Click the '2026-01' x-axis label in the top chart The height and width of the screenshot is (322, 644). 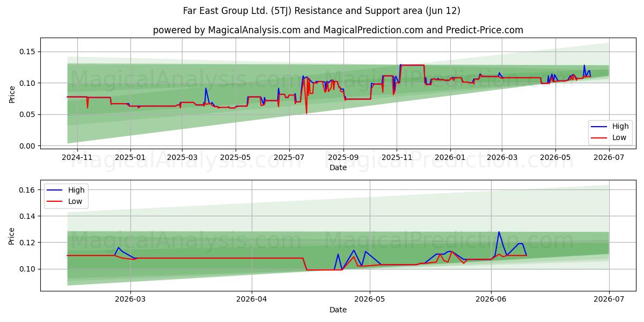click(x=450, y=157)
